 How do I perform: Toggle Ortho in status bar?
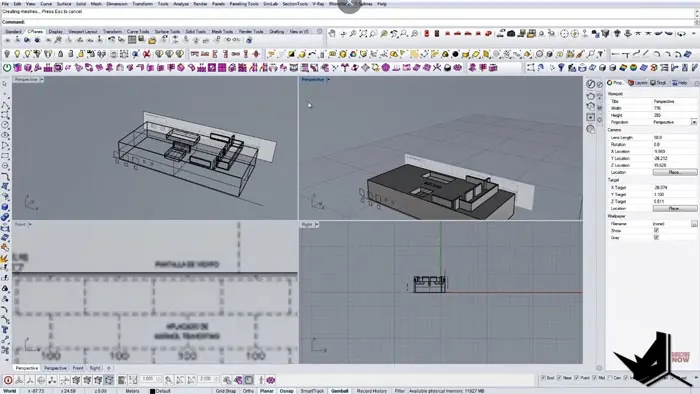[248, 391]
